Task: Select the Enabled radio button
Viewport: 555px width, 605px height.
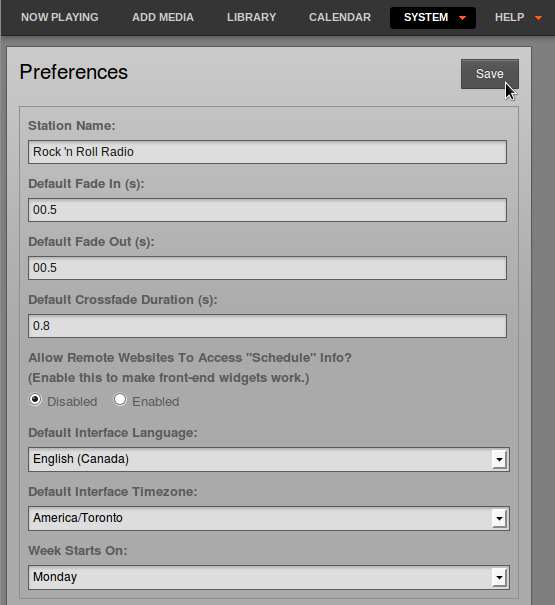Action: pos(120,399)
